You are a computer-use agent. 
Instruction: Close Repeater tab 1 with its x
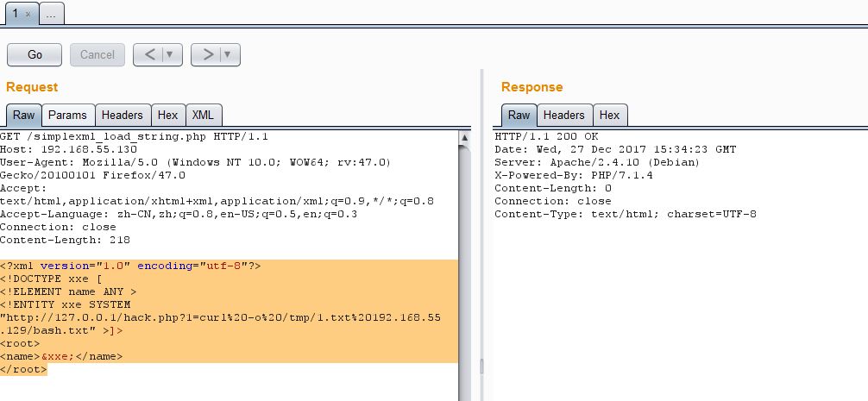point(28,15)
